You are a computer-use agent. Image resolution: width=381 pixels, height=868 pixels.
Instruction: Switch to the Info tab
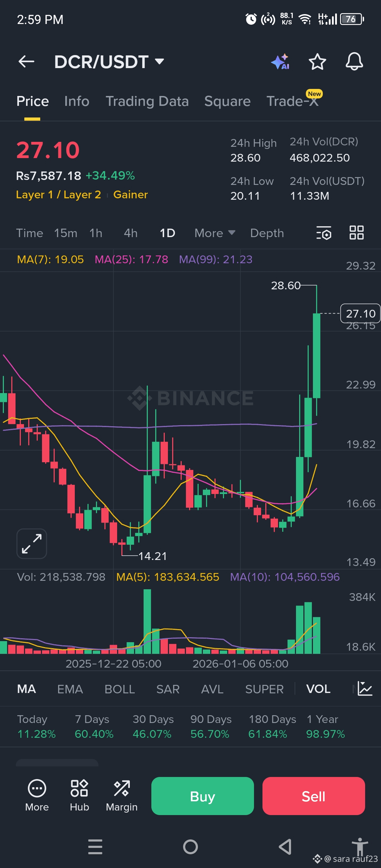[x=77, y=102]
